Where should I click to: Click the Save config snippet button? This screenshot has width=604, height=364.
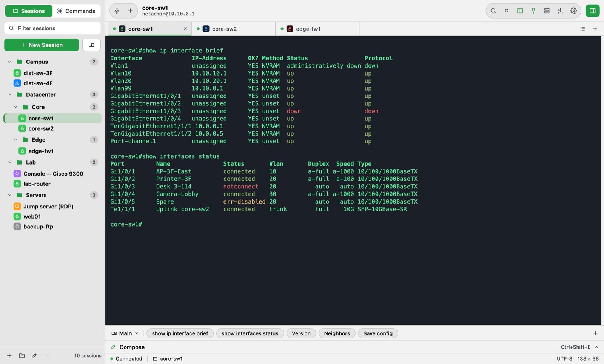coord(378,333)
